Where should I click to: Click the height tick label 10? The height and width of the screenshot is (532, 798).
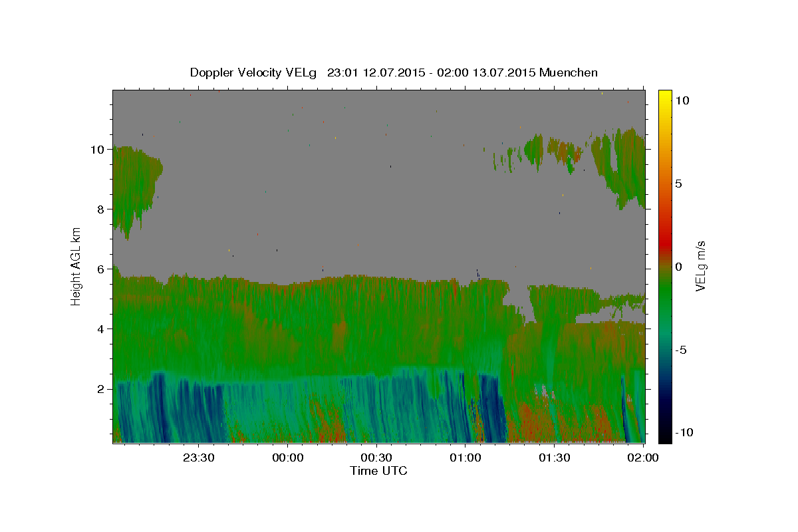coord(98,150)
